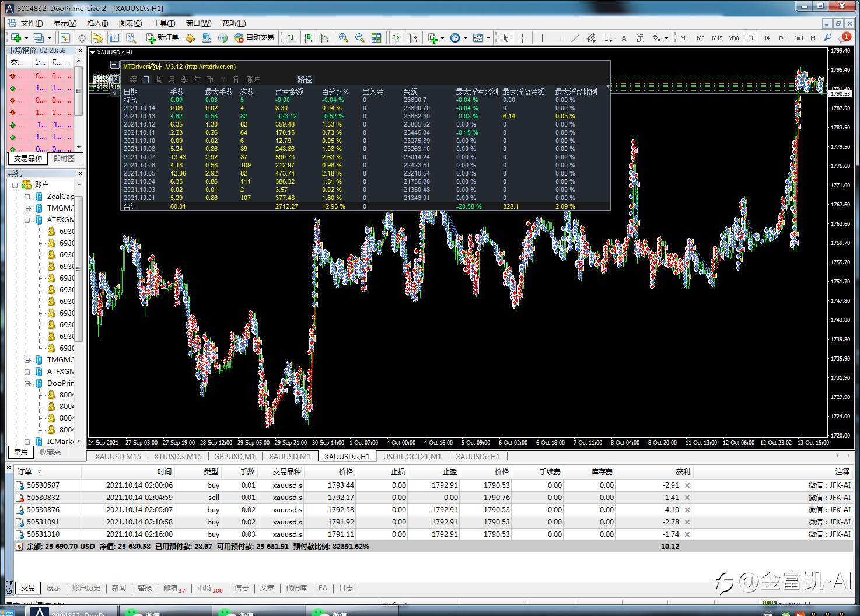Open the search magnifier icon
Image resolution: width=860 pixels, height=616 pixels.
(828, 38)
